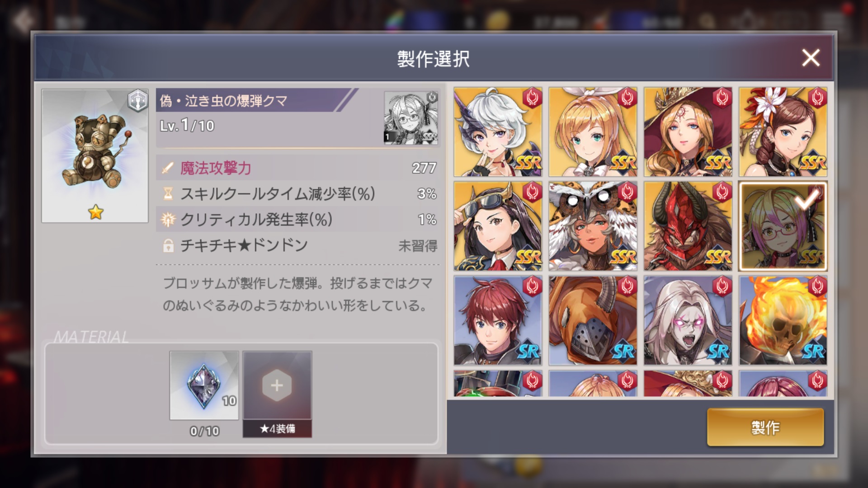Image resolution: width=868 pixels, height=488 pixels.
Task: Pick the flaming skull SR character
Action: (783, 321)
